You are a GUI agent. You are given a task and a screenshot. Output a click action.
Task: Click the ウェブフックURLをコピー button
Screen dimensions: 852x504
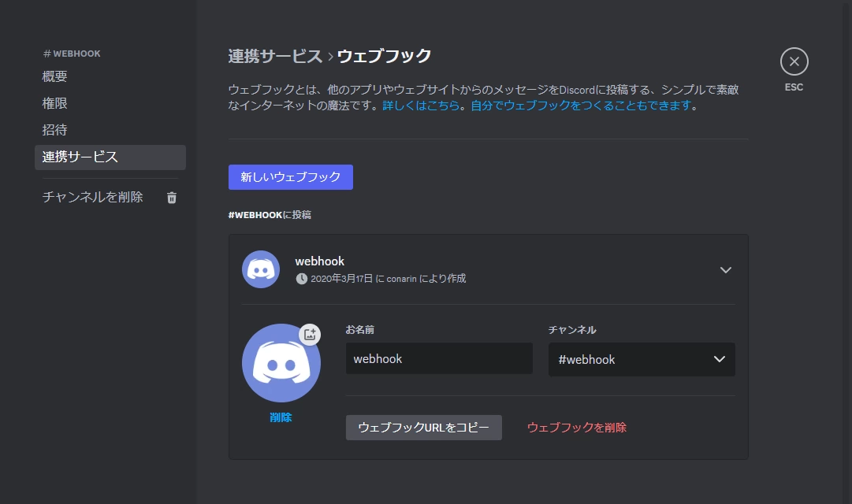pyautogui.click(x=423, y=427)
